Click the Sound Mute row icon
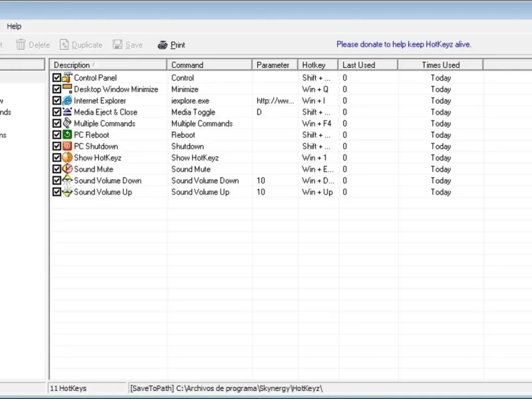 [x=67, y=169]
